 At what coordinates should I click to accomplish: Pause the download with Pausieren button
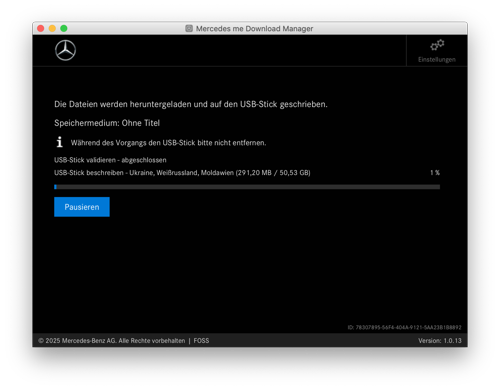[x=82, y=207]
